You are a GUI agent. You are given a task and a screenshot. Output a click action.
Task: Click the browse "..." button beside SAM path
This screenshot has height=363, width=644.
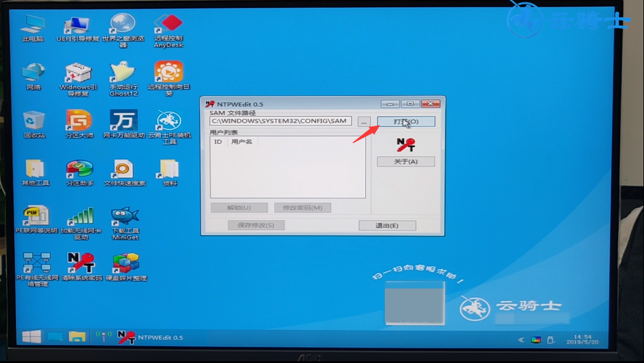[x=363, y=122]
